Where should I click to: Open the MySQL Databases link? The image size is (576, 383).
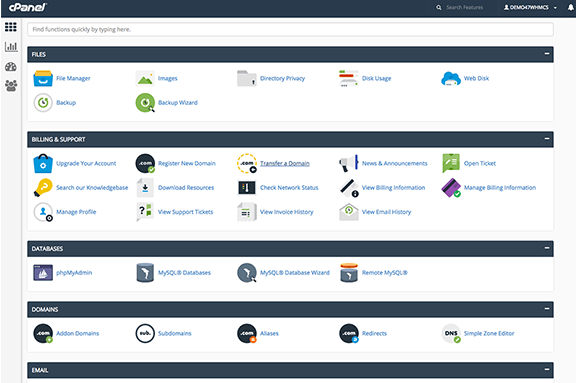[x=184, y=273]
